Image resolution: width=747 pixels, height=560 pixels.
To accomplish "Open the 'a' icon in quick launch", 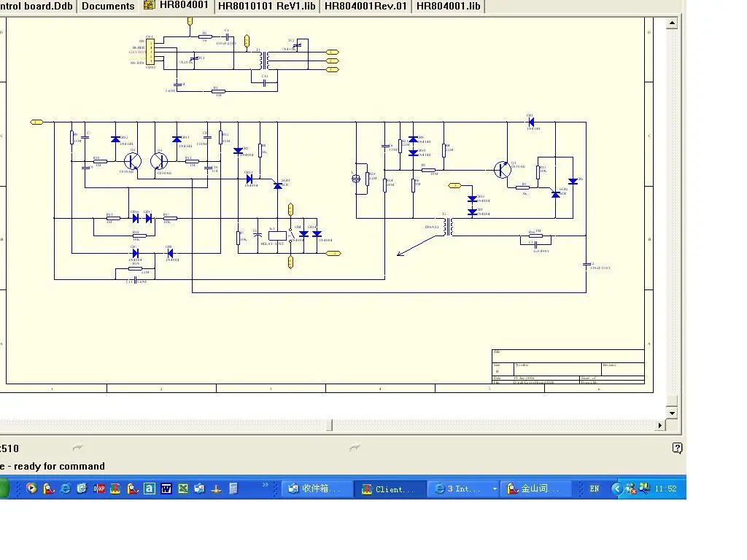I will (149, 489).
